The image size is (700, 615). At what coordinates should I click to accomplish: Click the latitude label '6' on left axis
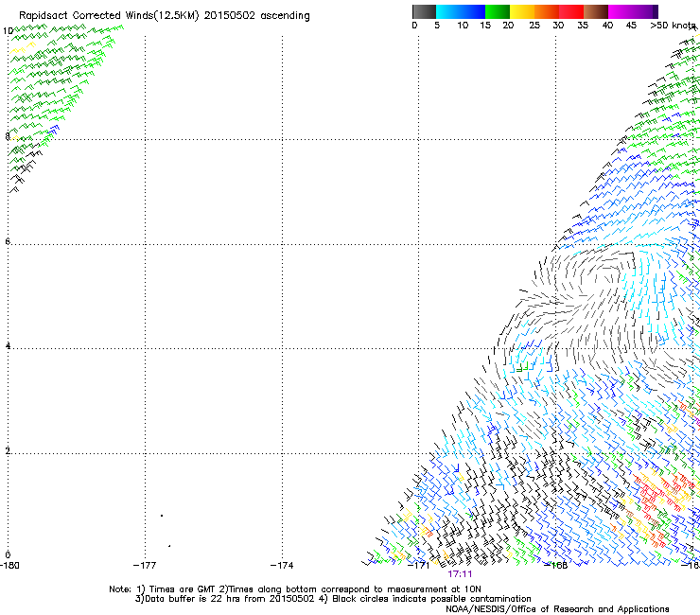coord(8,241)
